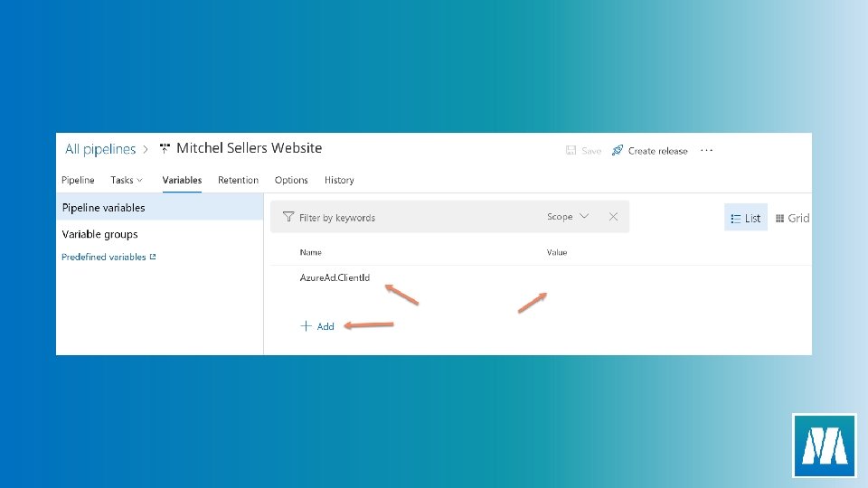Expand the Tasks dropdown chevron
This screenshot has width=868, height=488.
coord(139,181)
